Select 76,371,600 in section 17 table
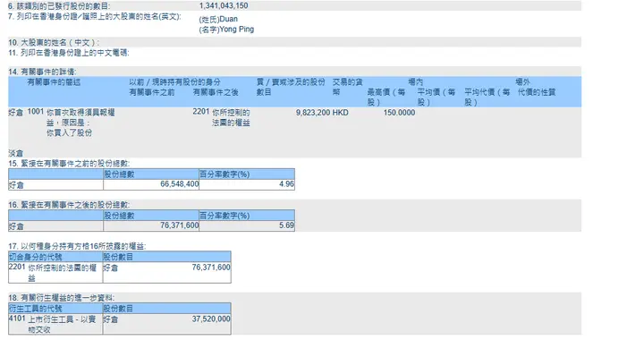Viewport: 644px width, 340px height. [211, 267]
